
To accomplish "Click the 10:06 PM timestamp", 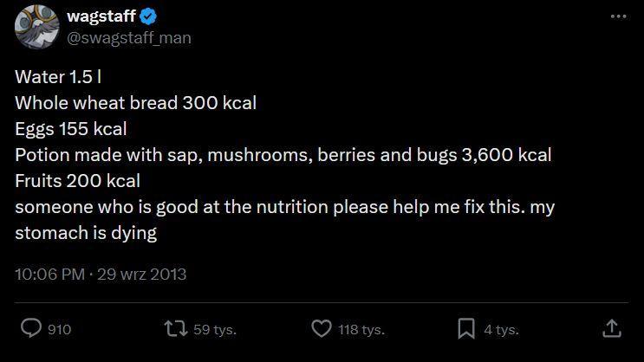I will [x=49, y=275].
